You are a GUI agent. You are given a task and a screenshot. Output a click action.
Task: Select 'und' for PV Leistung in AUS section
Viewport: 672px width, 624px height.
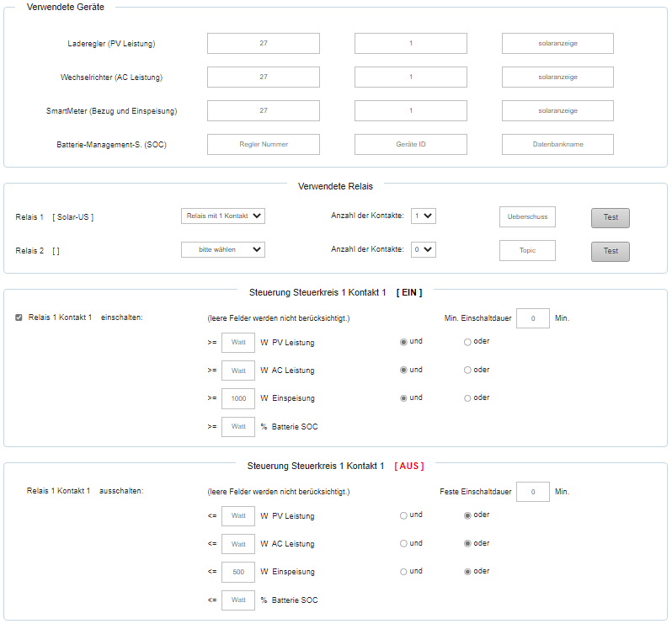click(x=403, y=515)
